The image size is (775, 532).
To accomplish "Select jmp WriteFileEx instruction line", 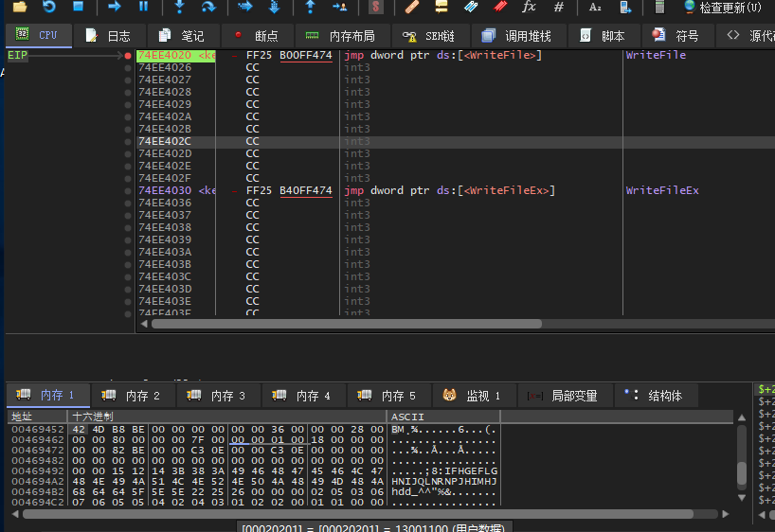I will 450,190.
